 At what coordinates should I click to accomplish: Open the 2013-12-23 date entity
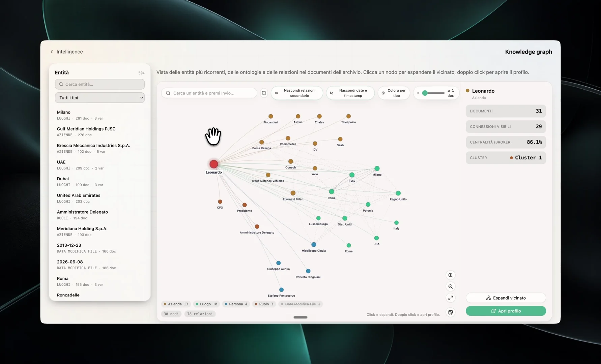(100, 248)
